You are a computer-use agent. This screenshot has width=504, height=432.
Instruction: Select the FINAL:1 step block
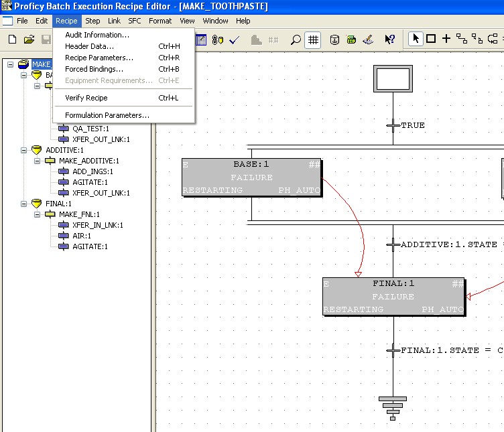coord(393,297)
